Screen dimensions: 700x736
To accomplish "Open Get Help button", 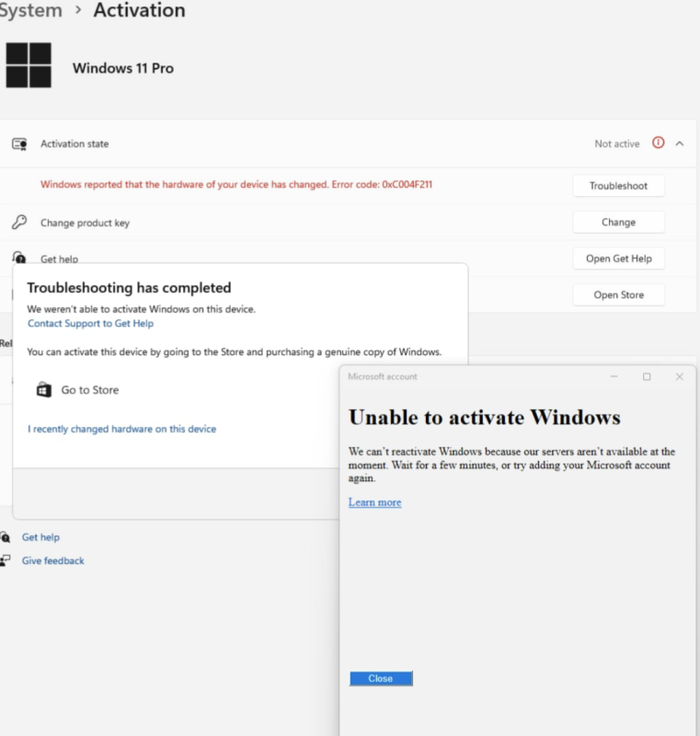I will (x=618, y=259).
